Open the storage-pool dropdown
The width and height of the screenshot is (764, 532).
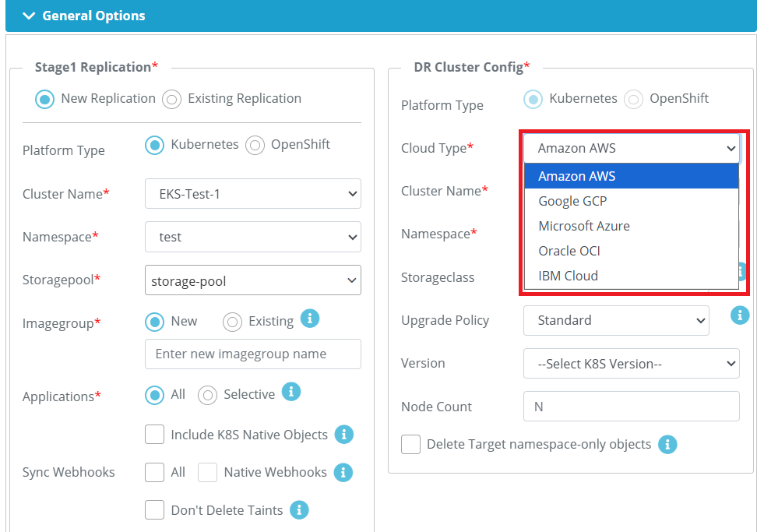coord(253,280)
